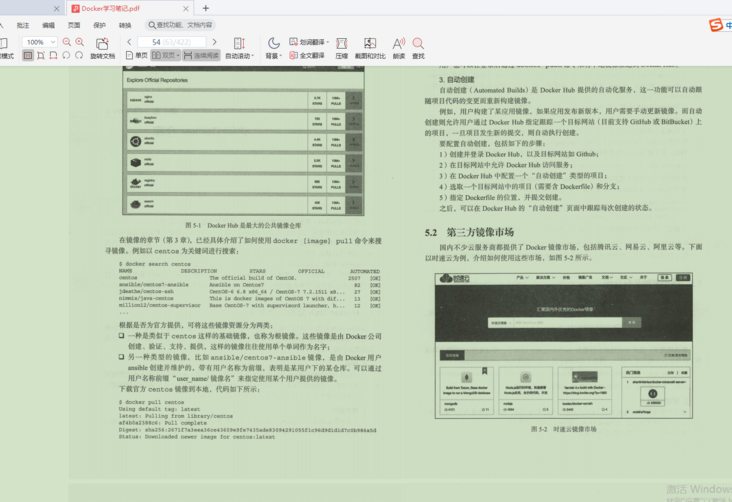Select the fit page view icon
Image resolution: width=732 pixels, height=502 pixels.
(x=41, y=56)
